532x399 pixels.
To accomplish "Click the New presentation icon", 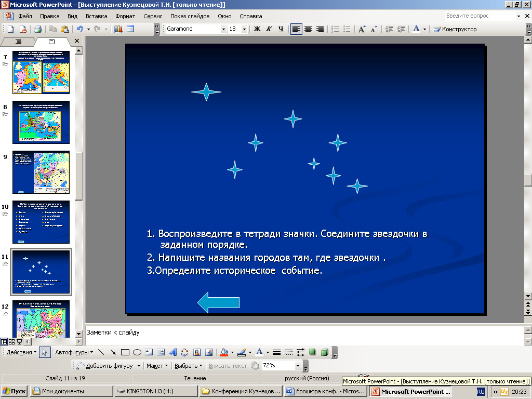I will click(x=11, y=29).
